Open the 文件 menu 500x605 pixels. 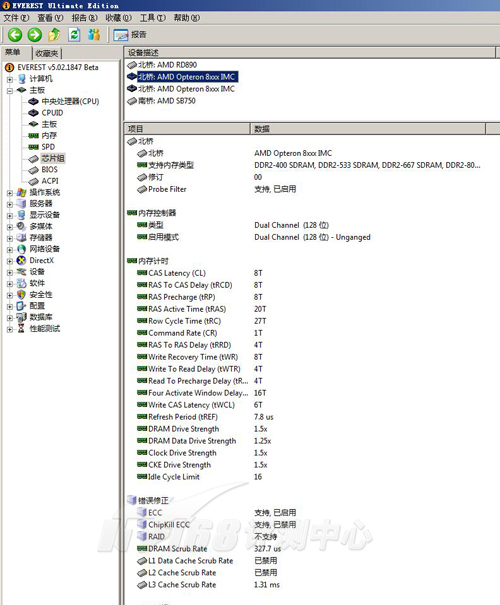click(x=16, y=18)
